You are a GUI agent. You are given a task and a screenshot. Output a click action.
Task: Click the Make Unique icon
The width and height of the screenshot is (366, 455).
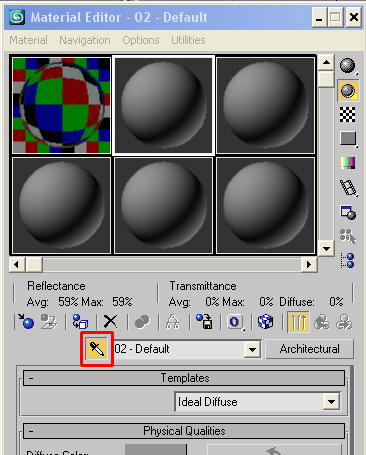pos(172,322)
